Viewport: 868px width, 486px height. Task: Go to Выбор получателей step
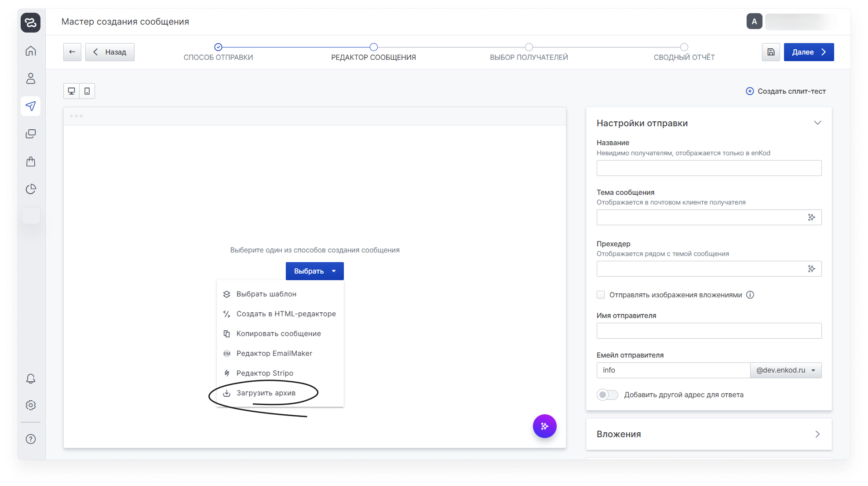click(529, 52)
